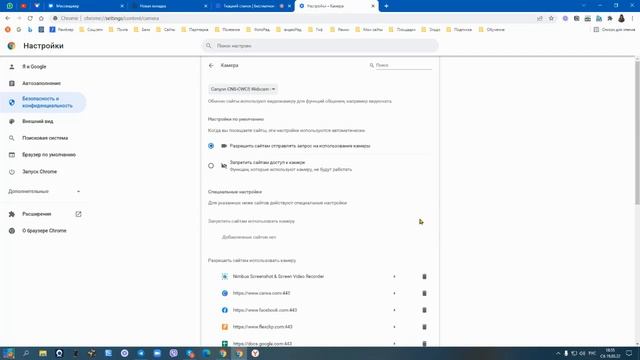The width and height of the screenshot is (640, 360).
Task: Switch to the Мессенджер tab
Action: (x=86, y=6)
